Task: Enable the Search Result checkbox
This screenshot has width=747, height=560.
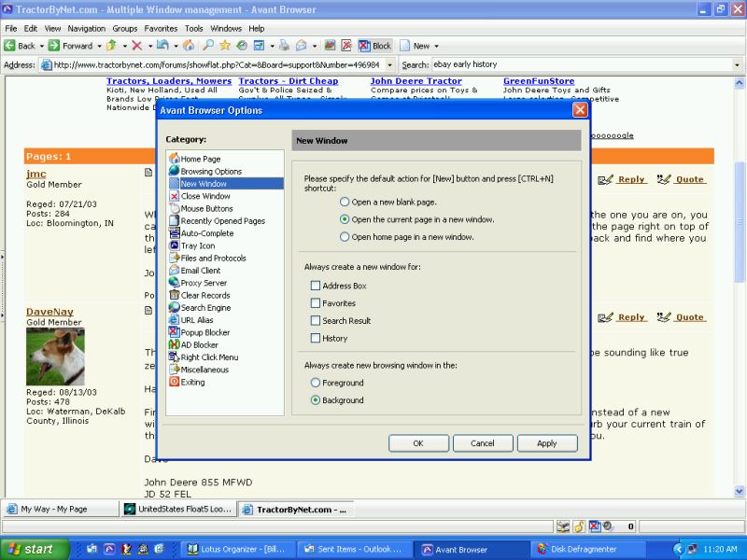Action: click(315, 320)
